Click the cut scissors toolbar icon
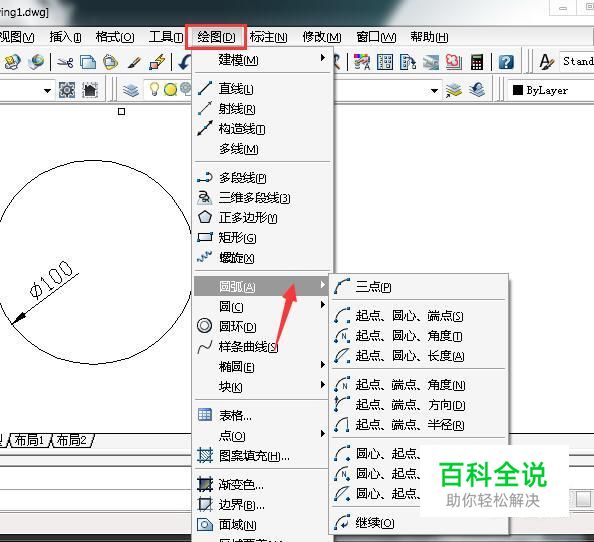 [65, 62]
